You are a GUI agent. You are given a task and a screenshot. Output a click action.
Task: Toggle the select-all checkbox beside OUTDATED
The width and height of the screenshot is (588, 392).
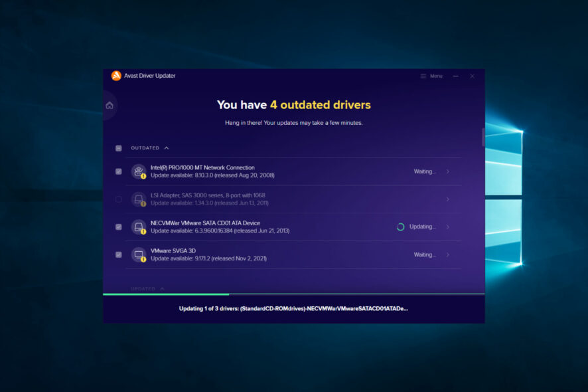(x=119, y=148)
